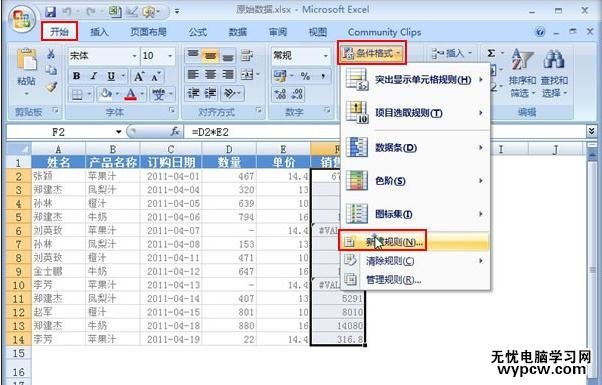Open the Conditional Formatting dropdown

(x=372, y=53)
